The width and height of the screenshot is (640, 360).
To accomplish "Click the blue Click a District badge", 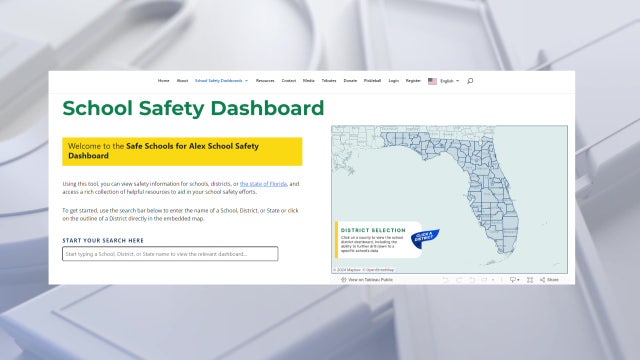I will click(424, 238).
